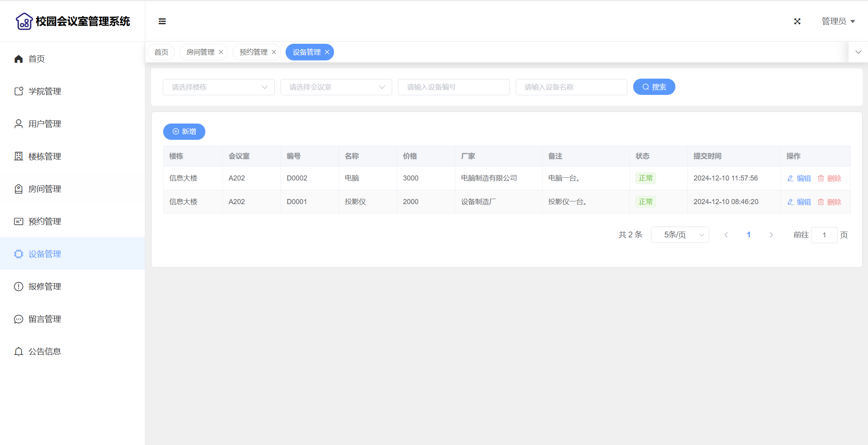Open 留言管理 in the sidebar
The image size is (868, 445).
click(45, 319)
